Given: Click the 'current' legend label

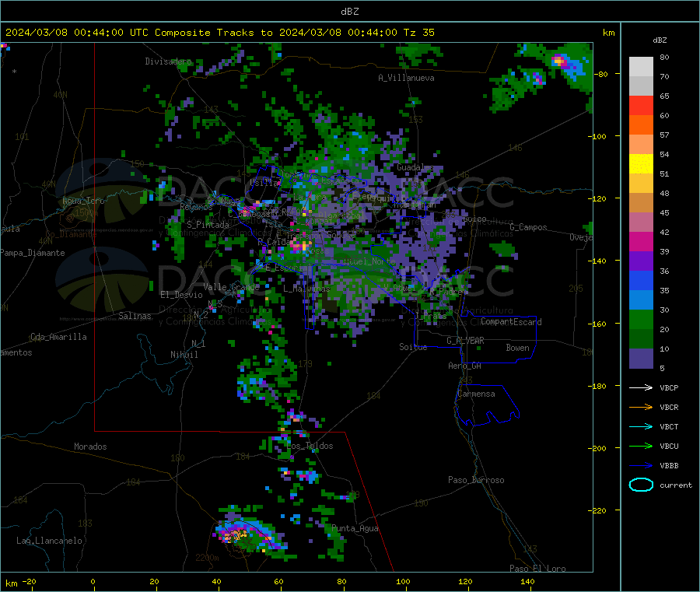Looking at the screenshot, I should pyautogui.click(x=676, y=485).
